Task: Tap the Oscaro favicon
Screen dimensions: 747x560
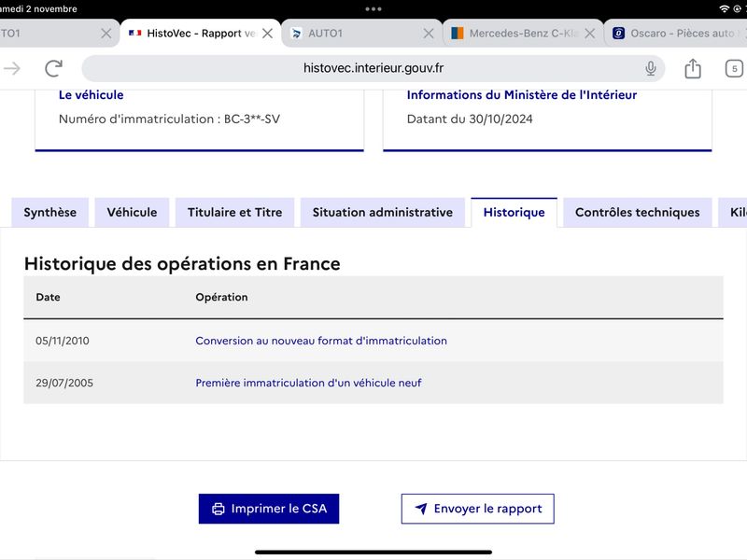Action: coord(618,33)
